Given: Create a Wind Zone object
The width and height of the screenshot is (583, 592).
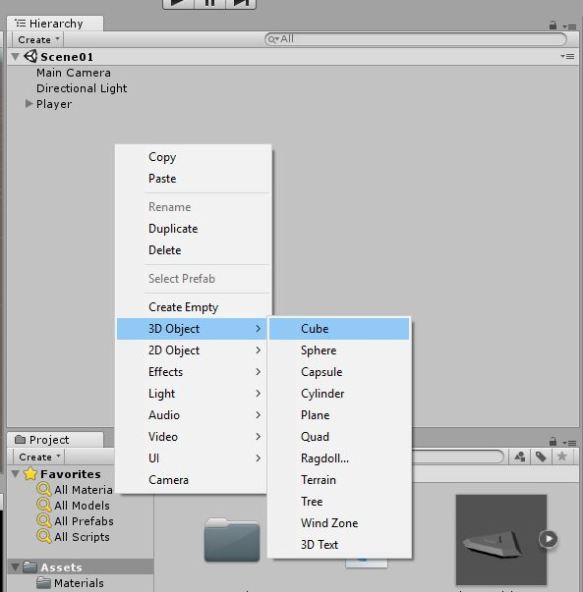Looking at the screenshot, I should pos(339,523).
